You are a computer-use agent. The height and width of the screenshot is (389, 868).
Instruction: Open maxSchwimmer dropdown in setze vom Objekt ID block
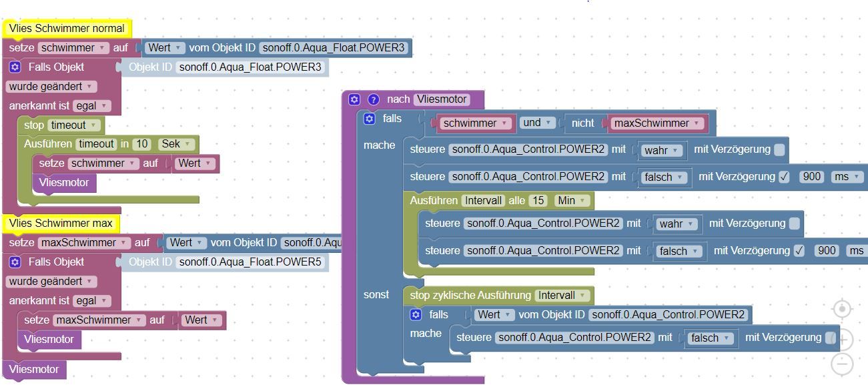83,243
